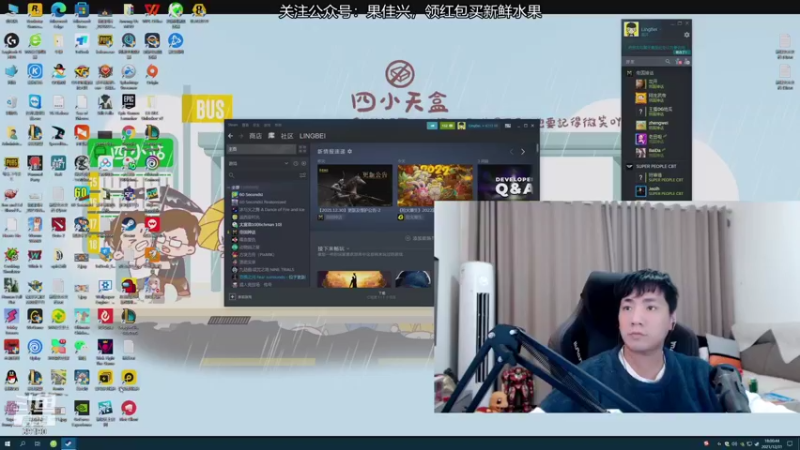Open filter options beside Steam library search
The width and height of the screenshot is (800, 450).
click(x=303, y=175)
